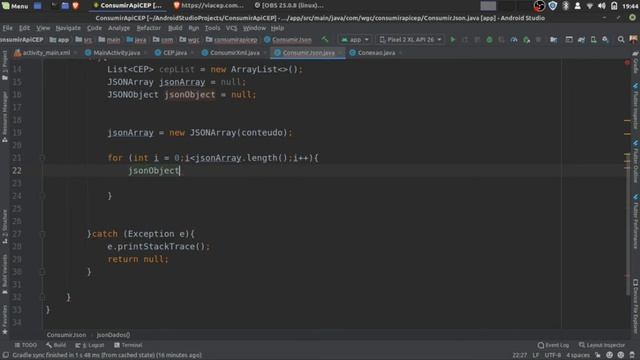Click line number 19 in the gutter
The height and width of the screenshot is (360, 640).
(17, 133)
